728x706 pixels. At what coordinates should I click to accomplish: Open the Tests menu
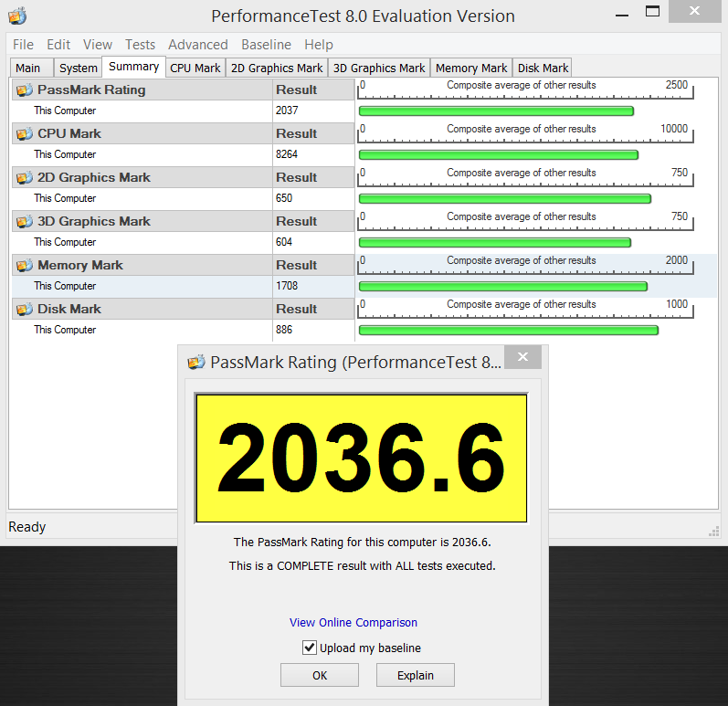[141, 45]
